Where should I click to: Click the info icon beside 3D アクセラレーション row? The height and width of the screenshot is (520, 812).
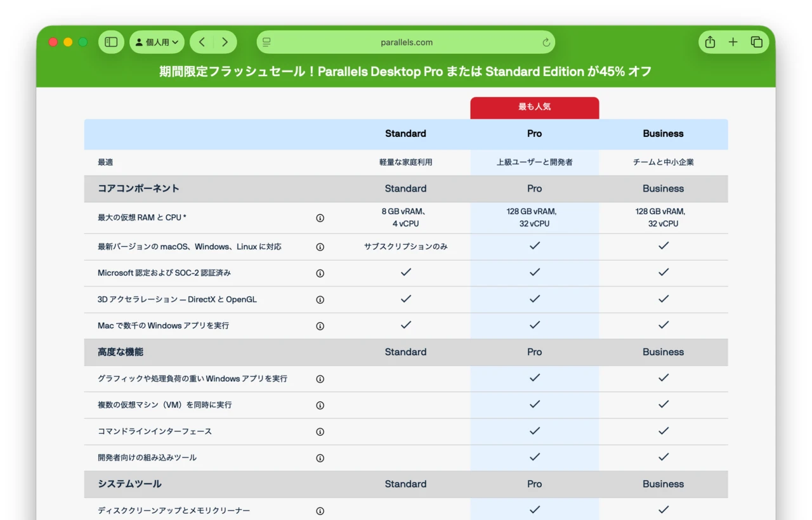[x=320, y=299]
